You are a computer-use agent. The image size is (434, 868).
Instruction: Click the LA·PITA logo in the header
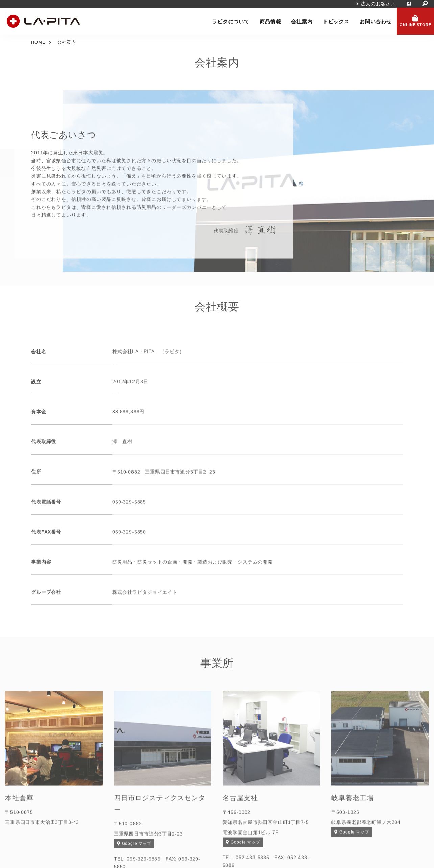pos(43,21)
